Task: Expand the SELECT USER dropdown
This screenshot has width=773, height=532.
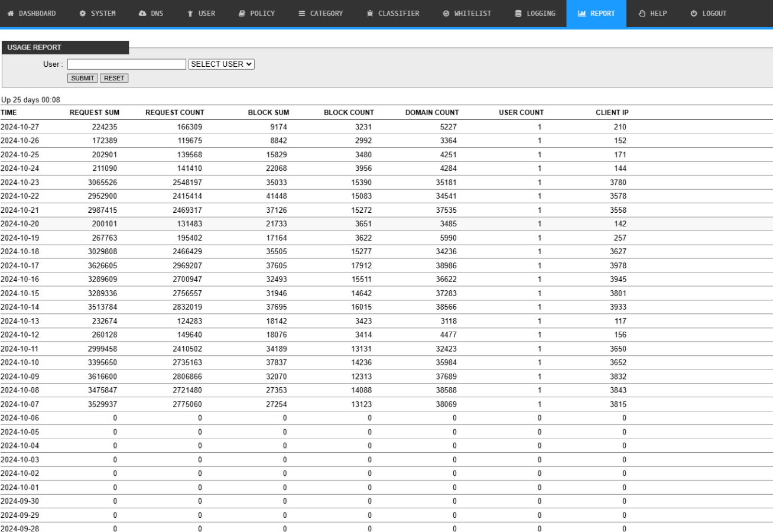Action: [221, 64]
